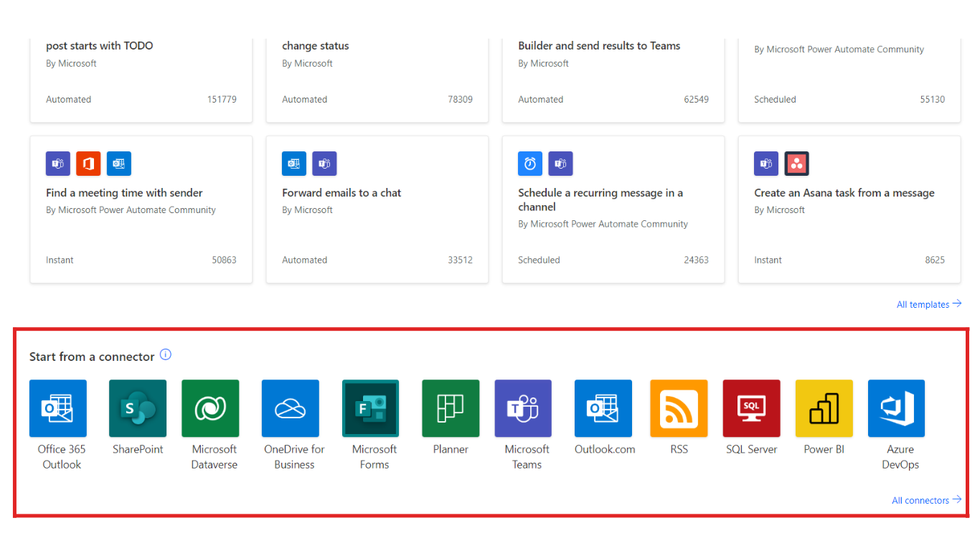Image resolution: width=980 pixels, height=551 pixels.
Task: Click the usage count 62549
Action: (x=696, y=99)
